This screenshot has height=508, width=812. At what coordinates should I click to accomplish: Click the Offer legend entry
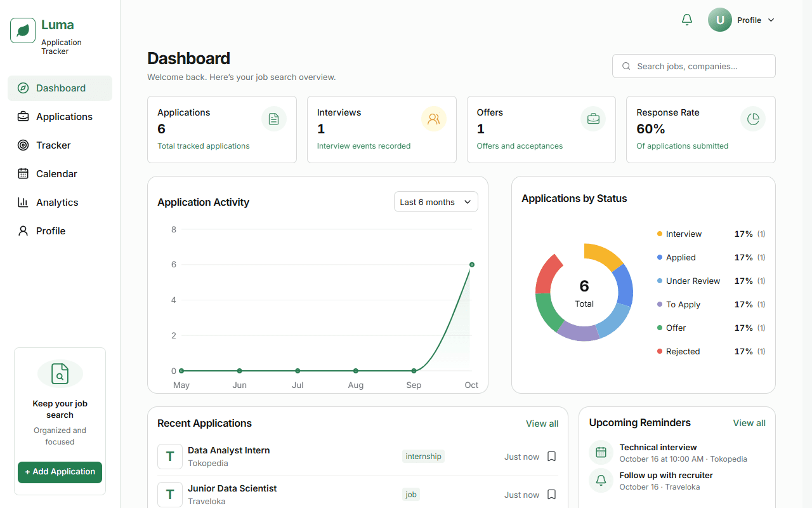(711, 328)
